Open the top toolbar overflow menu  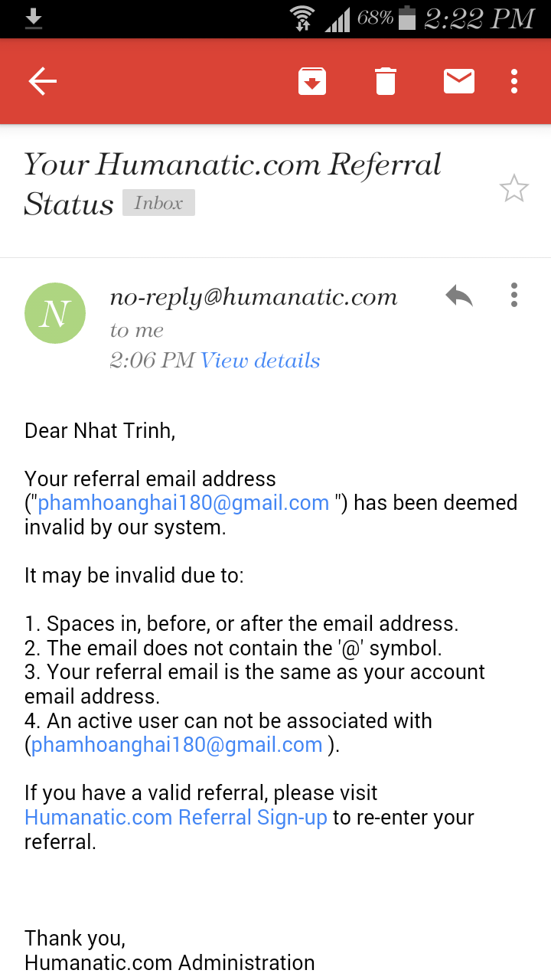tap(514, 81)
